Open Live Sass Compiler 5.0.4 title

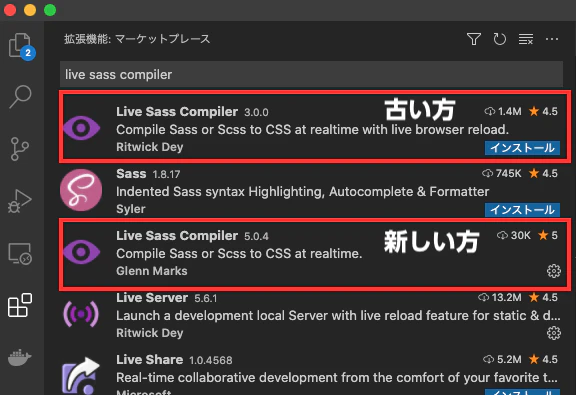pos(177,236)
